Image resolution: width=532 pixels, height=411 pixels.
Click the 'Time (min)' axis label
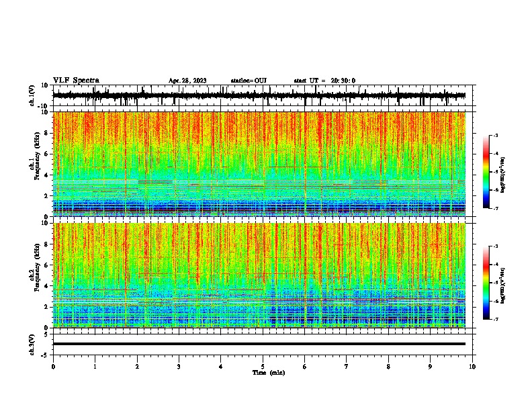tap(269, 373)
